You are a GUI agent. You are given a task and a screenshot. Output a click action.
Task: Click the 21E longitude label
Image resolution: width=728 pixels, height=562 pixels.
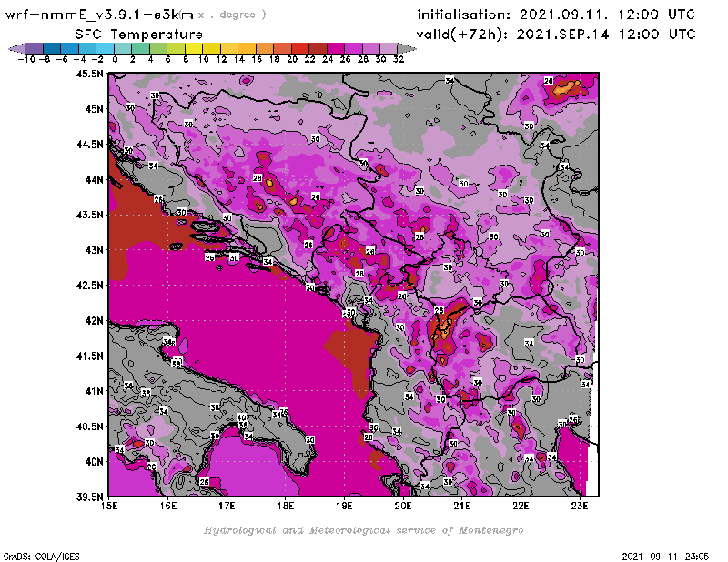pyautogui.click(x=462, y=506)
